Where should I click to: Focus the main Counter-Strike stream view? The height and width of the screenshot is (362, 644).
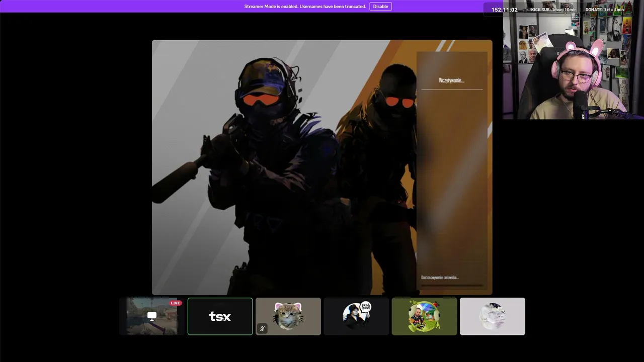pos(322,167)
